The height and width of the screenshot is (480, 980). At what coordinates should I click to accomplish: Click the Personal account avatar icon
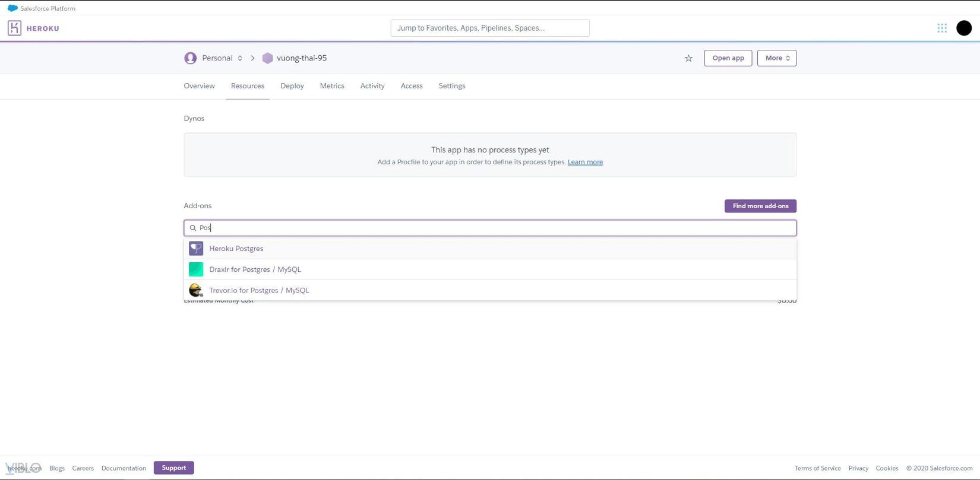coord(190,58)
